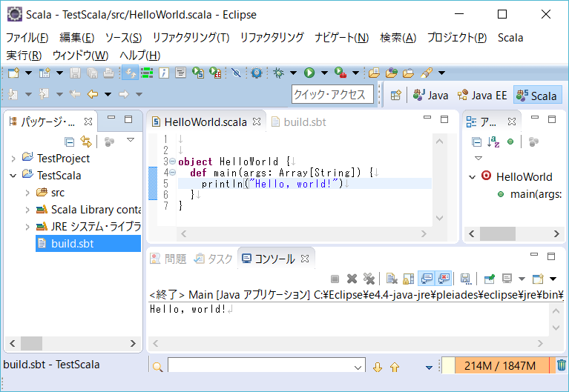Maximize the console view panel
The width and height of the screenshot is (569, 392).
point(551,256)
